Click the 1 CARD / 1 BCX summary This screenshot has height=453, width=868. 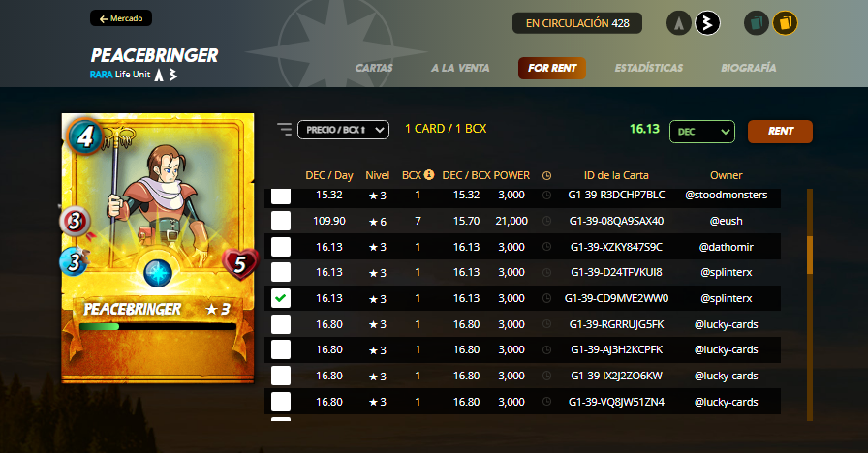(x=446, y=129)
